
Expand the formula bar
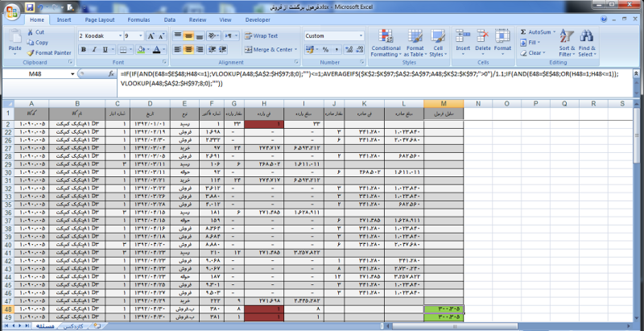click(x=636, y=74)
